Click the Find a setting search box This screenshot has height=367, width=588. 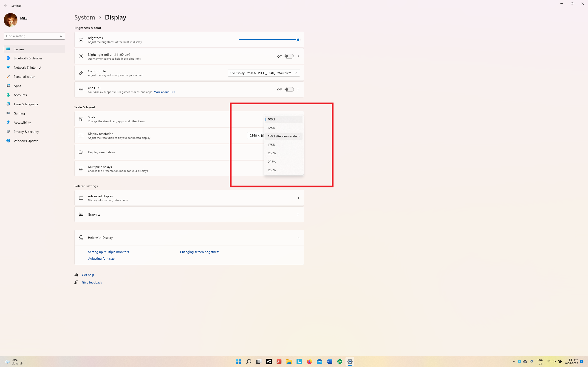click(x=32, y=36)
